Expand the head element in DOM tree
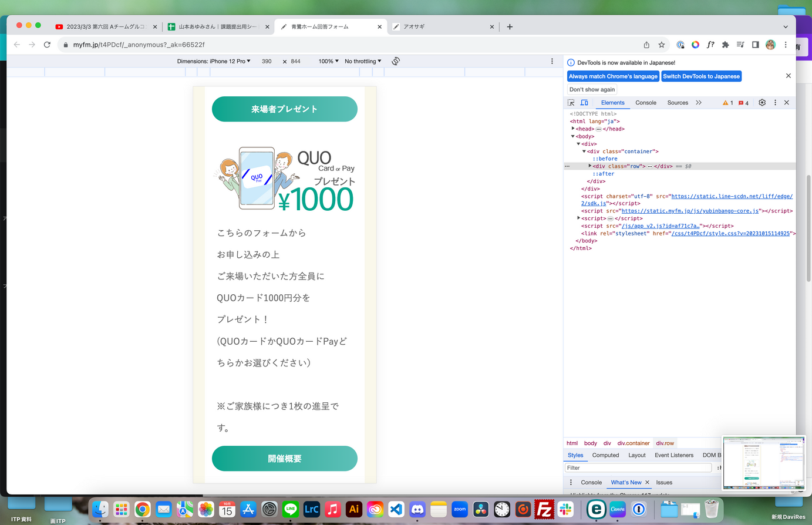This screenshot has width=812, height=525. coord(573,129)
